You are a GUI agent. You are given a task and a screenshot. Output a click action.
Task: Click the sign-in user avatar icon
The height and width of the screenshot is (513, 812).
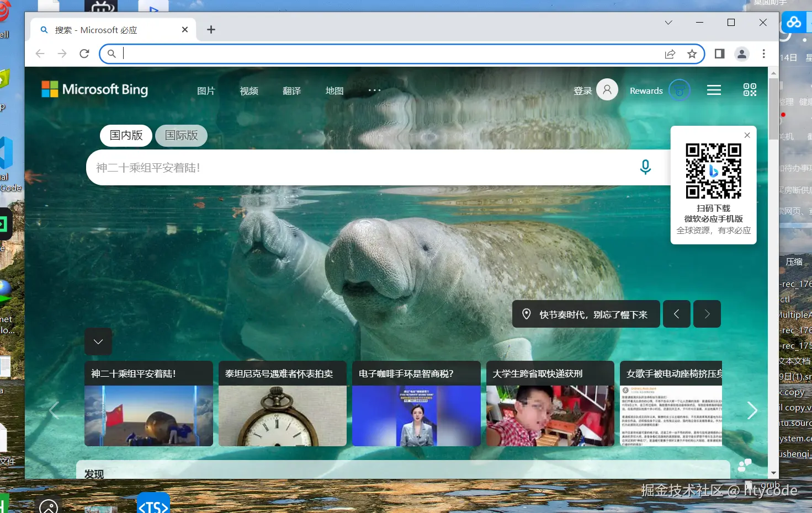(607, 89)
